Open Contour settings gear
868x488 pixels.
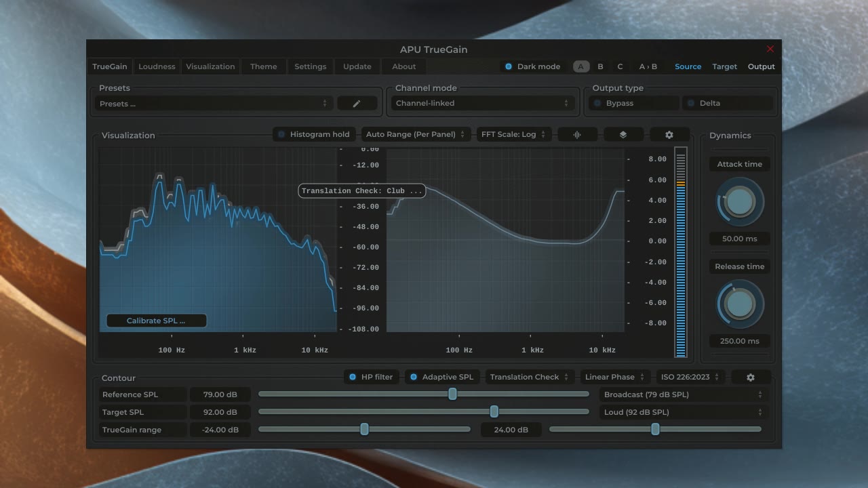click(751, 378)
